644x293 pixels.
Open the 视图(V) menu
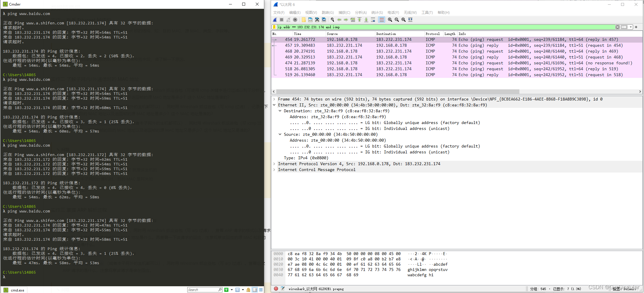[311, 13]
